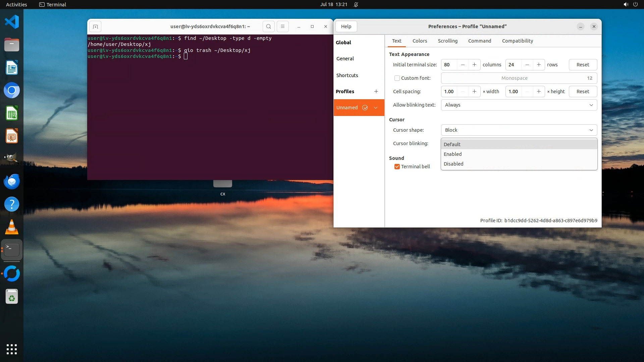Open the terminal hamburger menu
The width and height of the screenshot is (644, 362).
282,26
